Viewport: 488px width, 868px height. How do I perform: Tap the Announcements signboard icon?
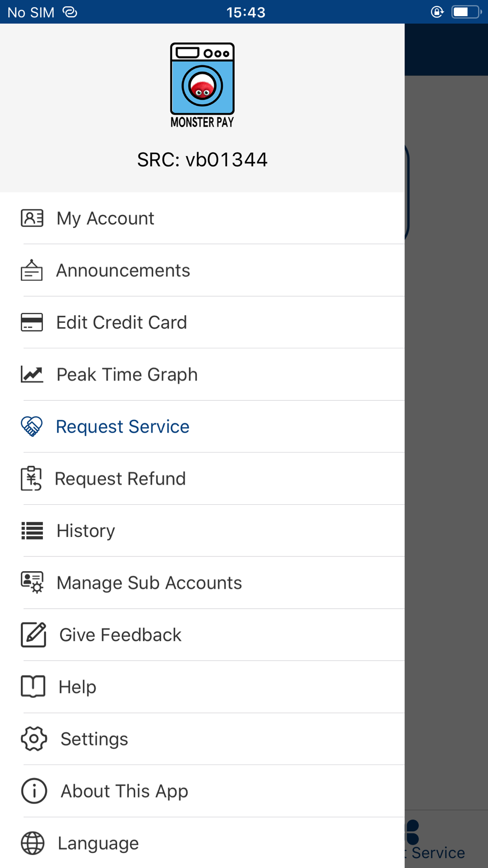[32, 270]
